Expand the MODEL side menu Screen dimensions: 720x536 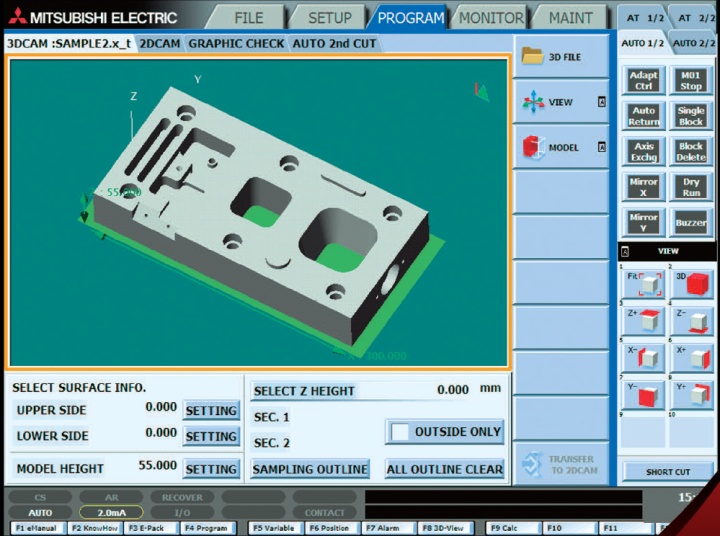click(561, 147)
